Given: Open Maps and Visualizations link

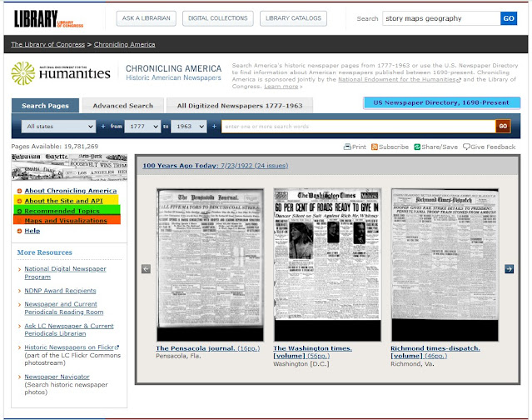Looking at the screenshot, I should click(x=66, y=220).
